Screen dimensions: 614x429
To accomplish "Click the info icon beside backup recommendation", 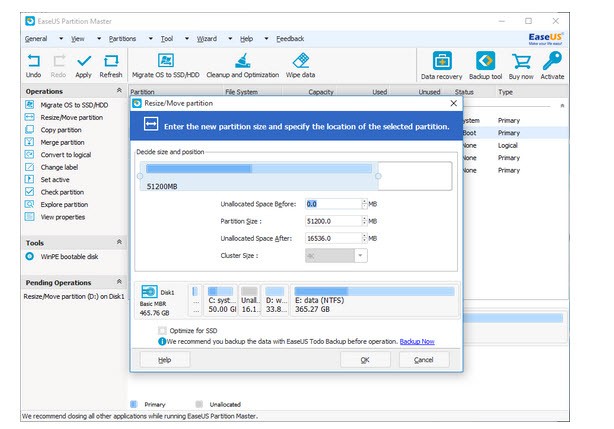I will coord(162,342).
